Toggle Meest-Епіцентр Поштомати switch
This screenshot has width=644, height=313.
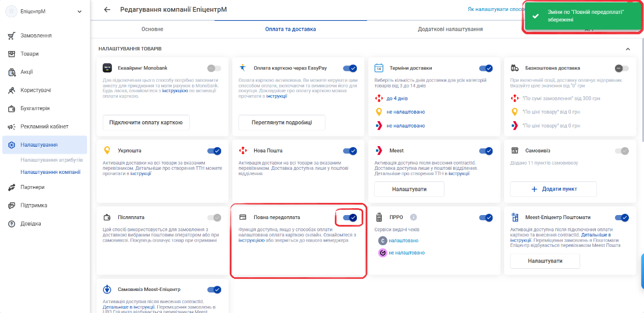pyautogui.click(x=622, y=217)
